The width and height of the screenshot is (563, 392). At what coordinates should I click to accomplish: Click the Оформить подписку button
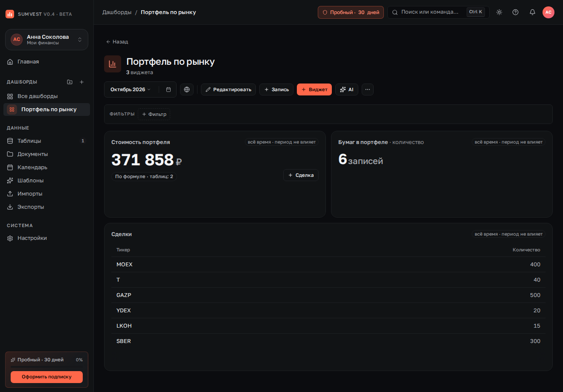(x=46, y=377)
